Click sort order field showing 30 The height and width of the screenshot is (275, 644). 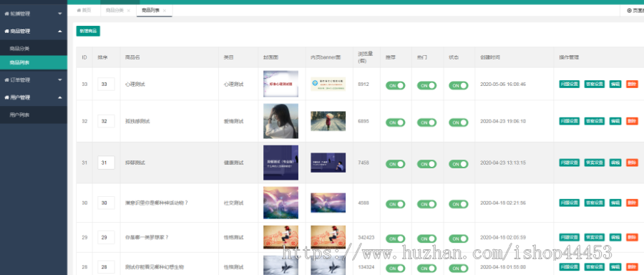[106, 203]
